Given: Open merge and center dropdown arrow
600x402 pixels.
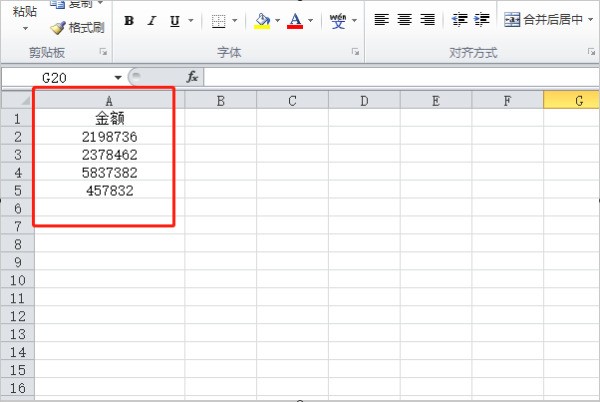Looking at the screenshot, I should [590, 20].
